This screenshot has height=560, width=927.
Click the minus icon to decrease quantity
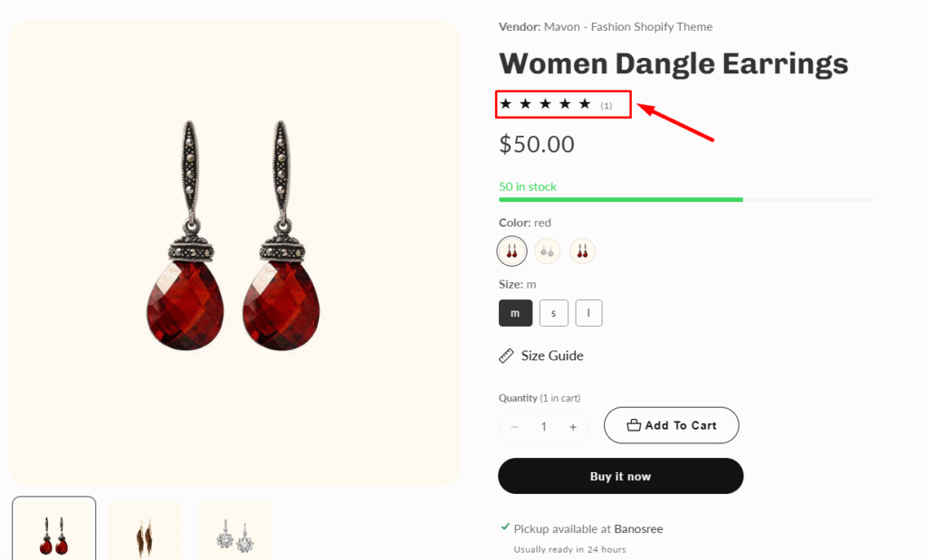[515, 427]
